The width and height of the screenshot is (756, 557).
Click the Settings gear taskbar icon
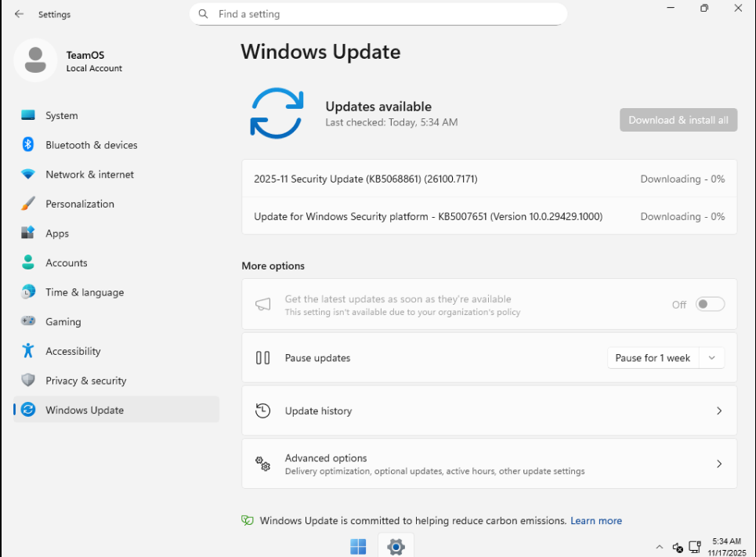click(x=396, y=547)
